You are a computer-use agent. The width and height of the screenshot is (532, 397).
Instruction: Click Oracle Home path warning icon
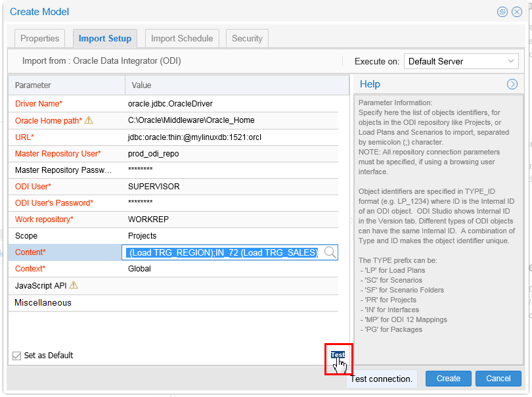[89, 120]
